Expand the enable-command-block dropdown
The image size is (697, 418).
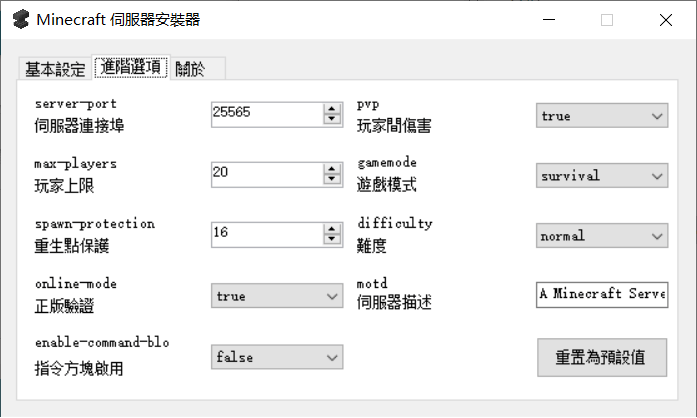pyautogui.click(x=277, y=357)
